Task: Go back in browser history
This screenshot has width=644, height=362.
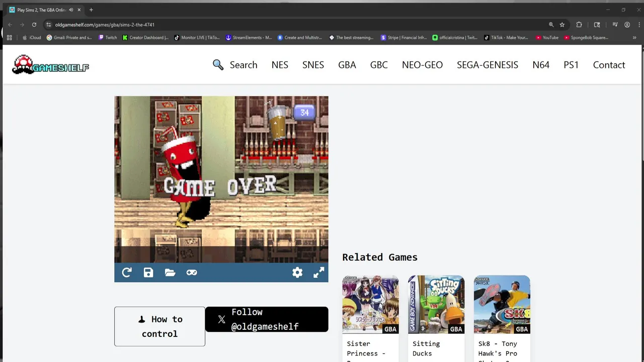Action: click(10, 25)
